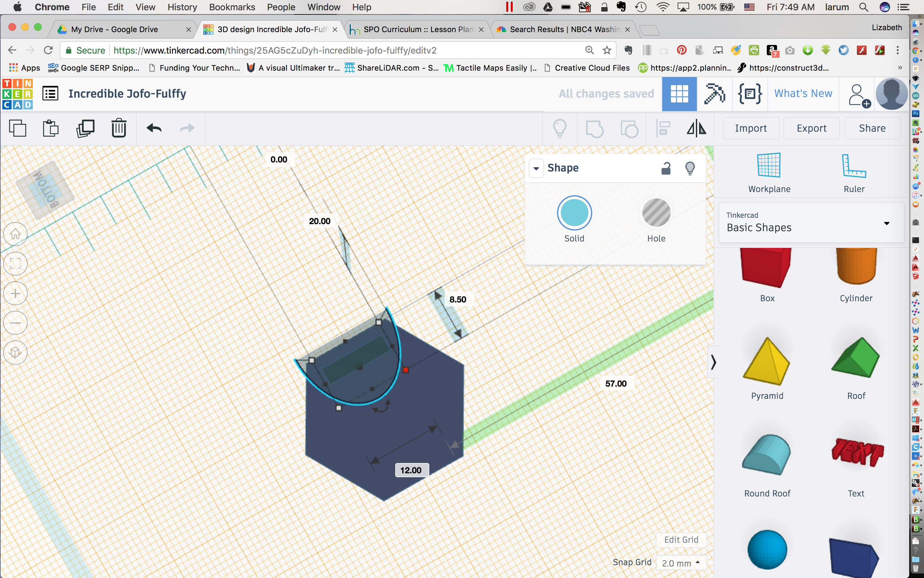Hide selected shape via panel lightbulb
Image resolution: width=924 pixels, height=578 pixels.
coord(690,168)
